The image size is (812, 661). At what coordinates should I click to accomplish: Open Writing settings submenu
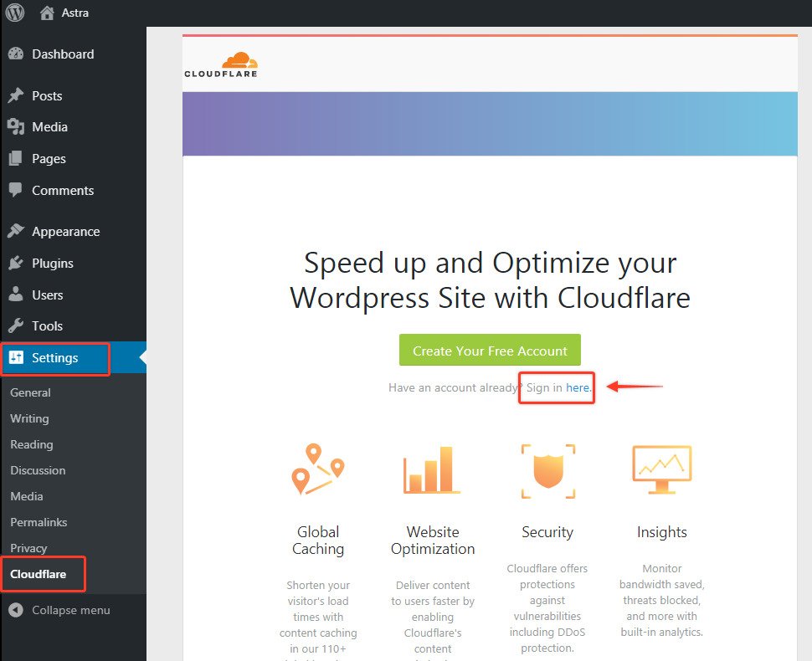tap(29, 418)
